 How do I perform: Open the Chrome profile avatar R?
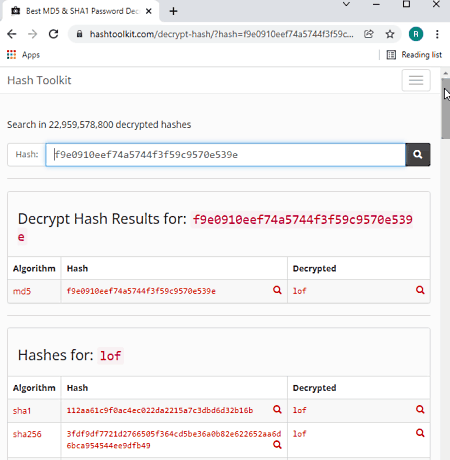coord(416,34)
